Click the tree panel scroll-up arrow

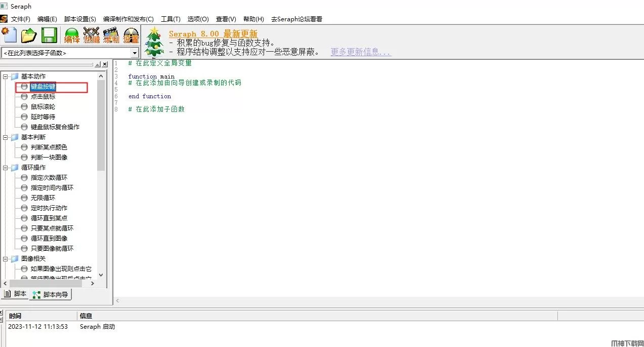pyautogui.click(x=101, y=76)
